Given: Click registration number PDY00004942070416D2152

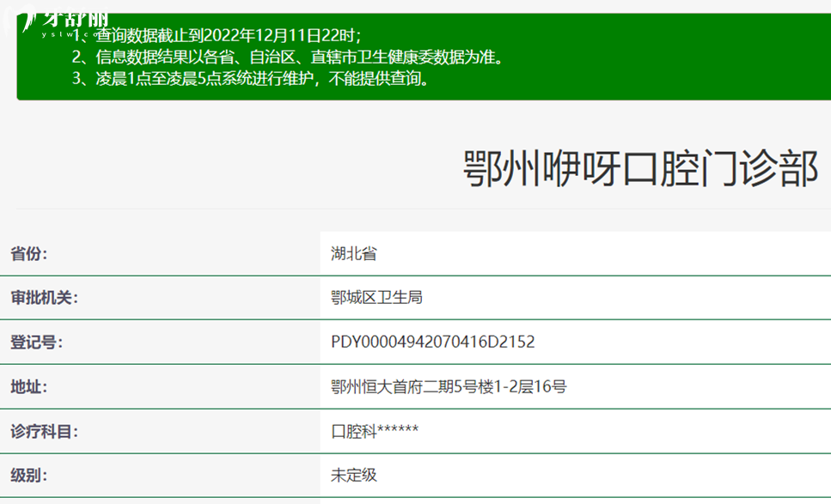Looking at the screenshot, I should pos(432,342).
